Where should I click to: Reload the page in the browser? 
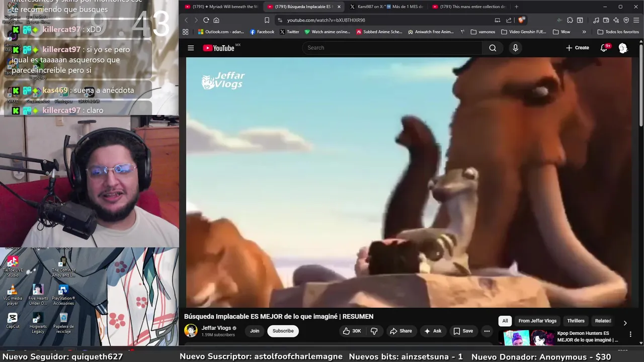206,20
